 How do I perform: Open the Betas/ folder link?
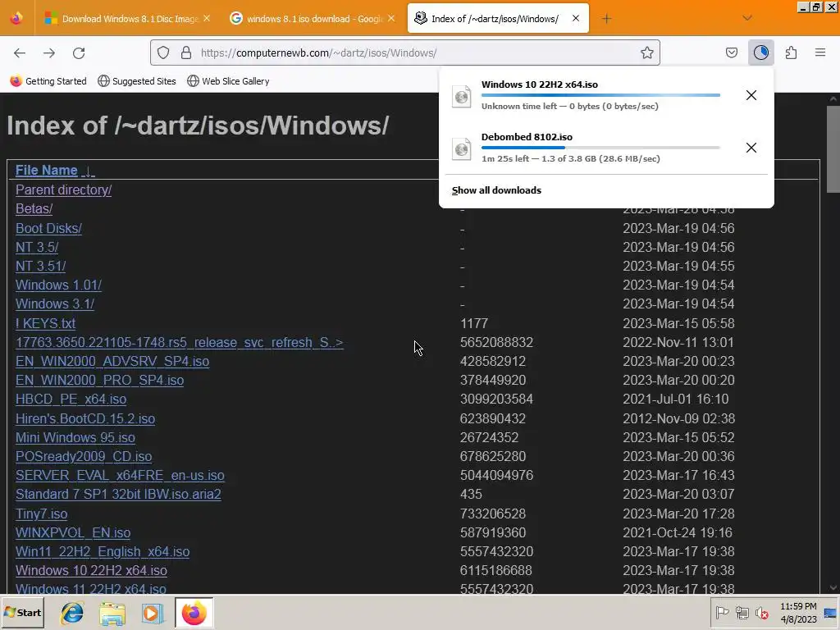34,209
